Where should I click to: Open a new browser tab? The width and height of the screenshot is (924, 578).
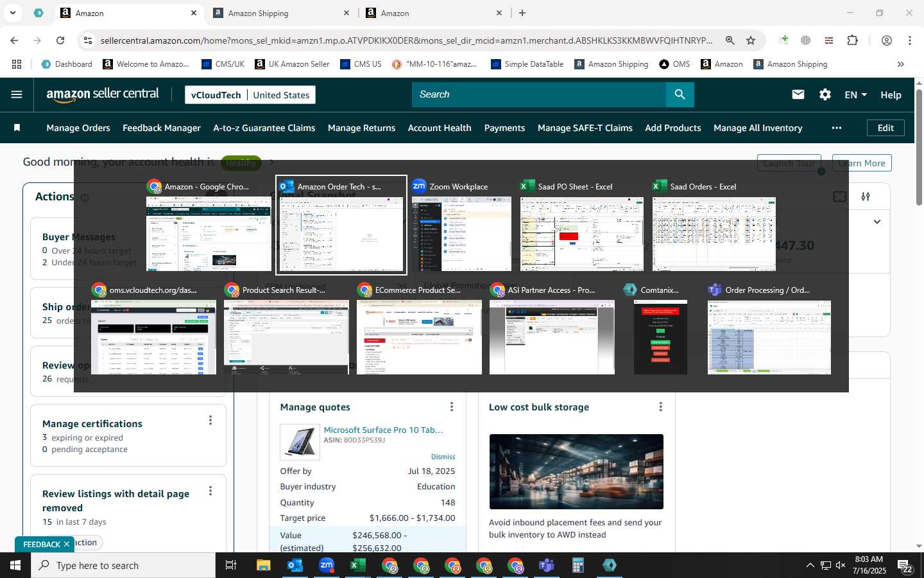[x=522, y=13]
